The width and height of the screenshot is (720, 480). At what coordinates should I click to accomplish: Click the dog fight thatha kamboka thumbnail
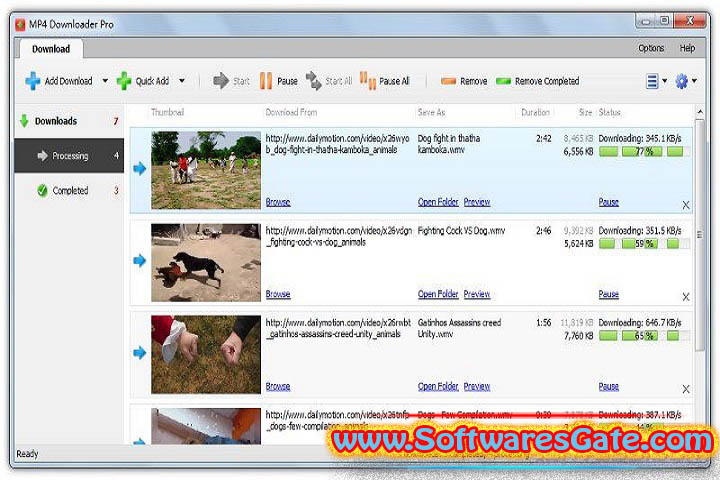coord(206,170)
